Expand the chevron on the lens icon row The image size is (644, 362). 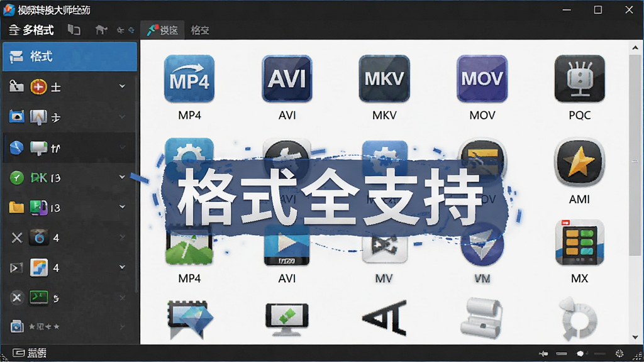tap(122, 237)
